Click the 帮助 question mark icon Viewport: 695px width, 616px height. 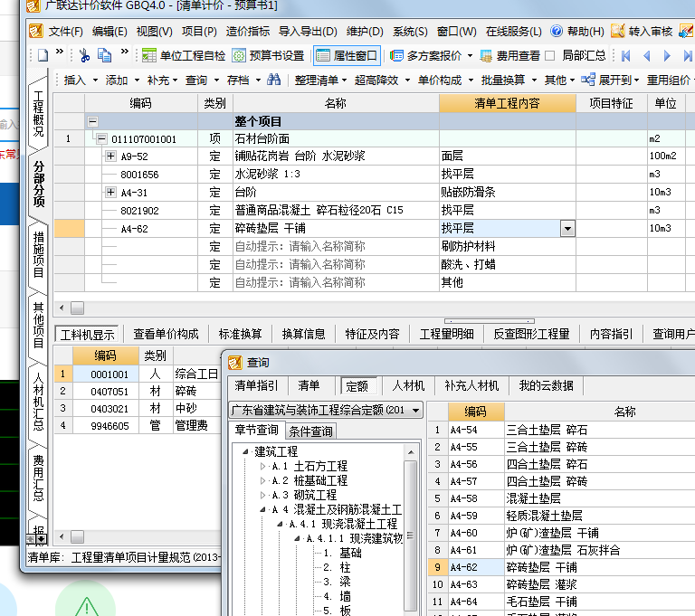point(557,31)
